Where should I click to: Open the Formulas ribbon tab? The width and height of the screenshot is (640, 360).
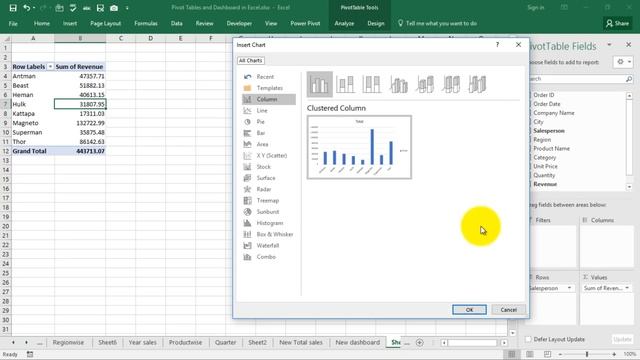pyautogui.click(x=146, y=24)
